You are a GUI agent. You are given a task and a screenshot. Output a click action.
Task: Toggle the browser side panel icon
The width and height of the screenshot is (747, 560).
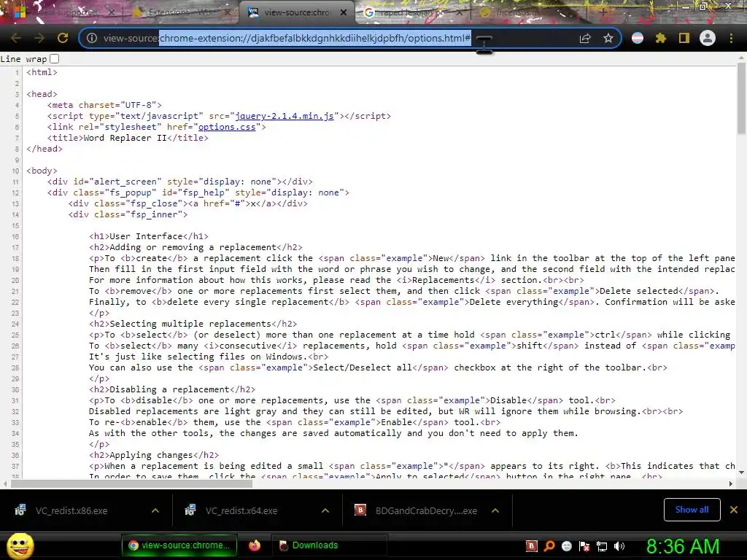[x=684, y=38]
